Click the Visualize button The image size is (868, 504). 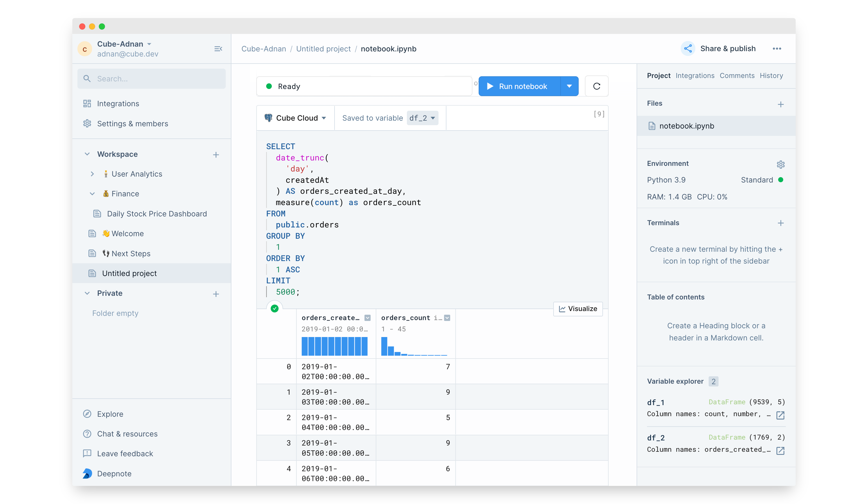pyautogui.click(x=578, y=309)
